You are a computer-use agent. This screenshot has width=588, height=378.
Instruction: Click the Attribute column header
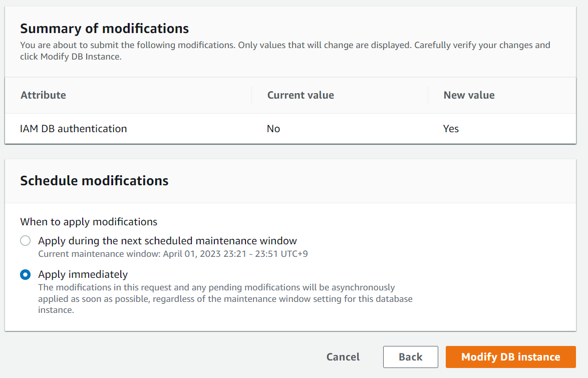coord(43,95)
